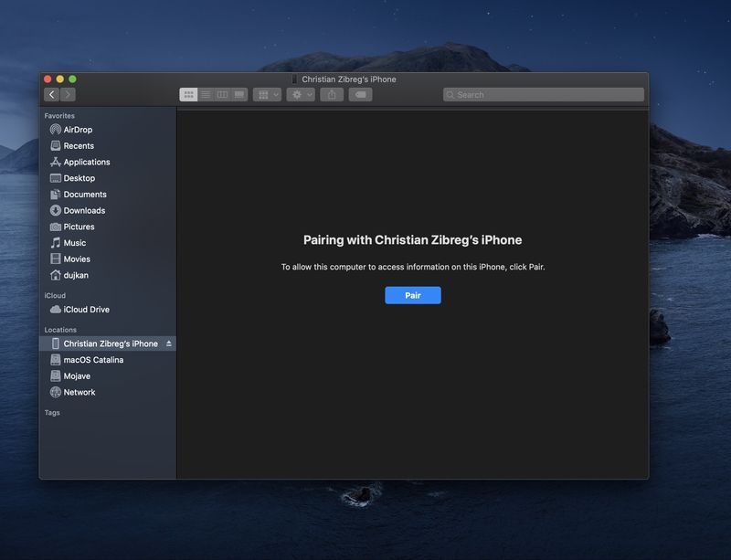Open the gear action menu
The height and width of the screenshot is (560, 731).
click(301, 95)
